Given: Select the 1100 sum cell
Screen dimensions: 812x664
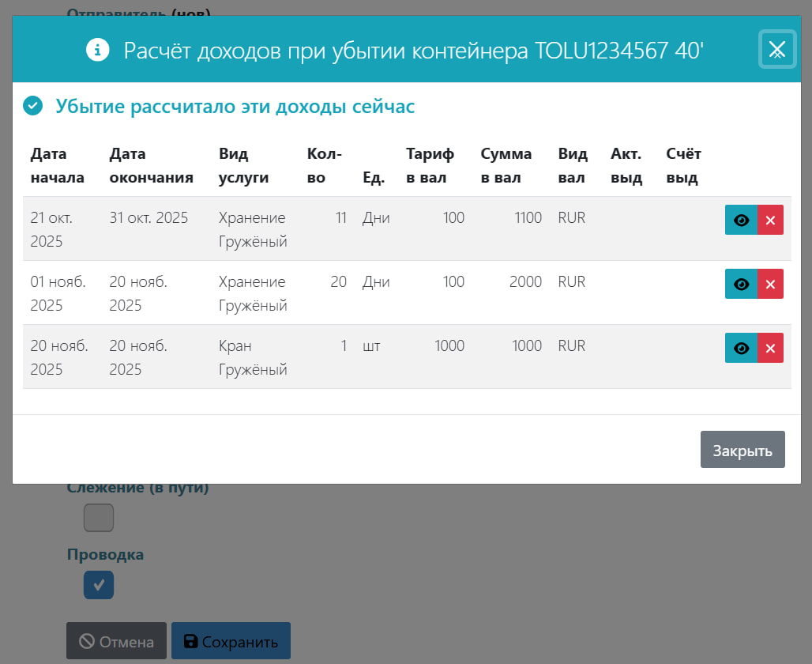Looking at the screenshot, I should pyautogui.click(x=525, y=217).
